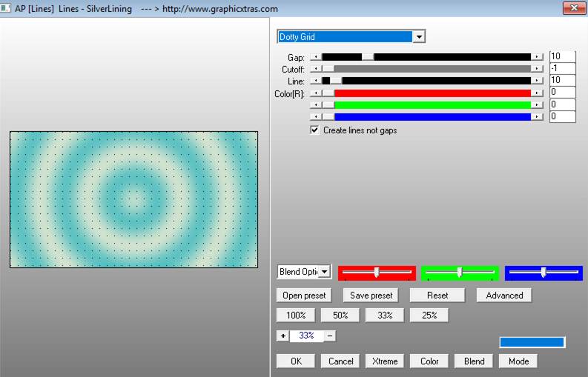Viewport: 588px width, 377px height.
Task: Click the Gap slider thumb
Action: pos(368,57)
